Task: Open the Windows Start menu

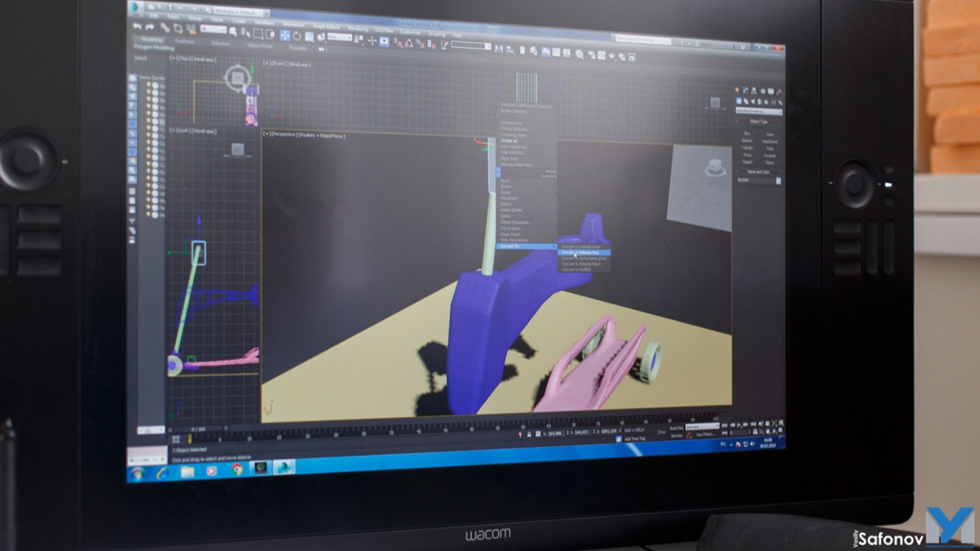Action: [x=138, y=473]
